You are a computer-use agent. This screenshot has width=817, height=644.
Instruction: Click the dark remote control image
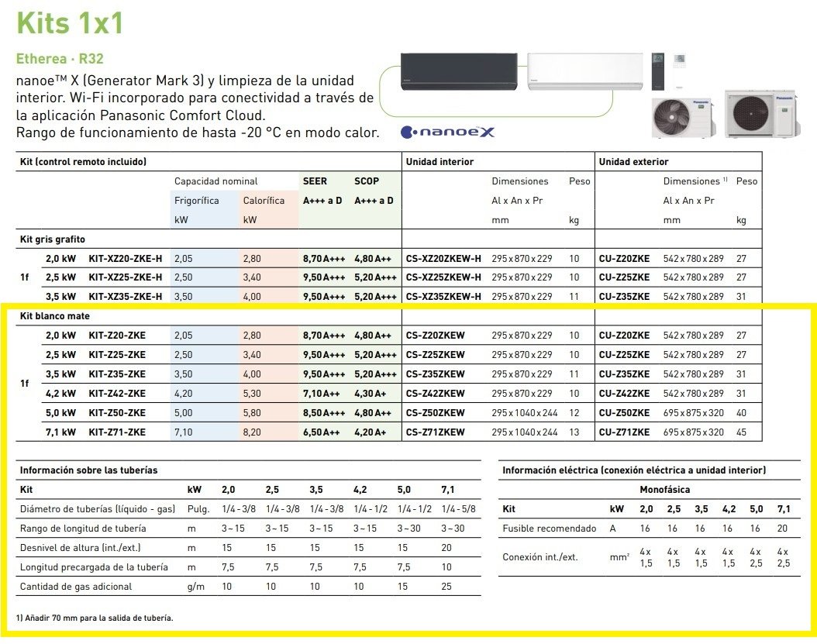pyautogui.click(x=658, y=71)
